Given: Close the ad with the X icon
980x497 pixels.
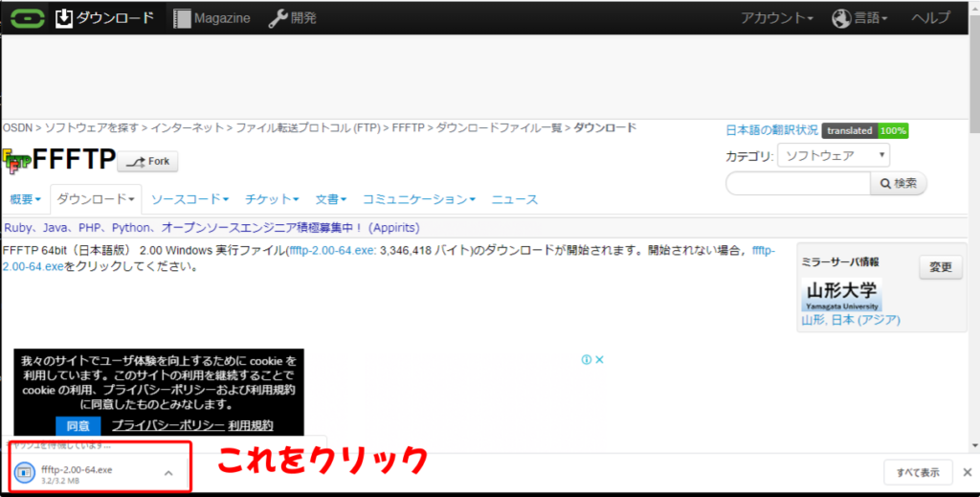Looking at the screenshot, I should [599, 359].
